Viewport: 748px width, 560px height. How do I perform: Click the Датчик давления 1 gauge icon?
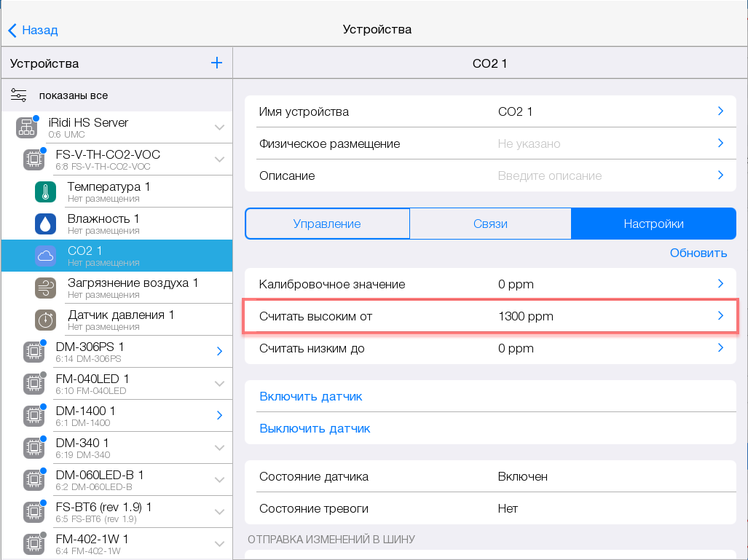pyautogui.click(x=46, y=320)
